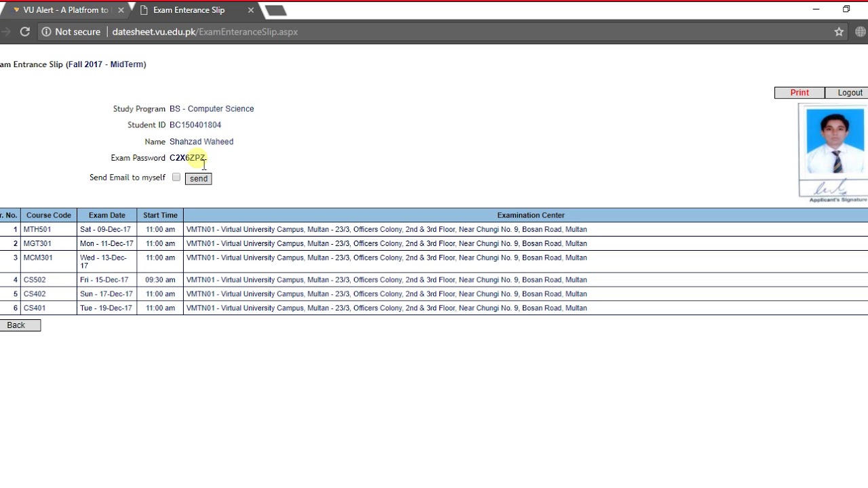Click the site info icon beside Not secure

46,32
